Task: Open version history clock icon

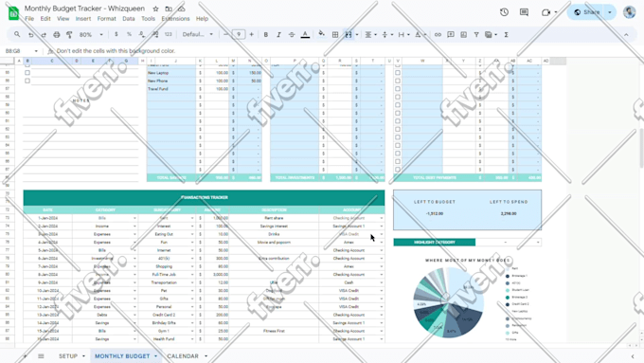Action: point(505,12)
